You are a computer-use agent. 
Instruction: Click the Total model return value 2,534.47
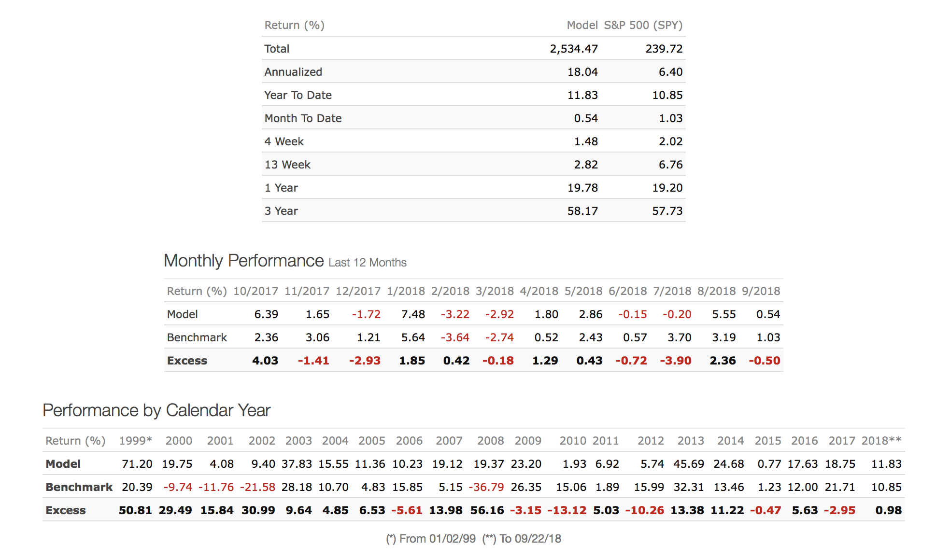pos(573,49)
